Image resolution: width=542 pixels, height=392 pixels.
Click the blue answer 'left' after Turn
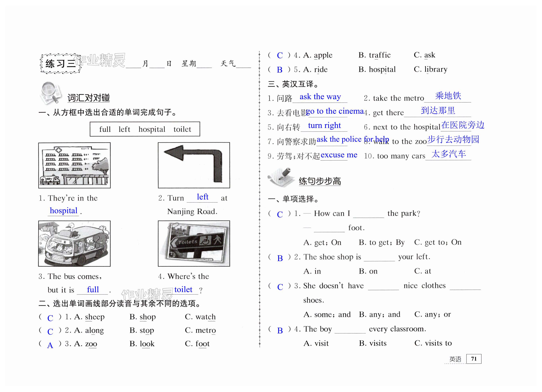click(202, 197)
